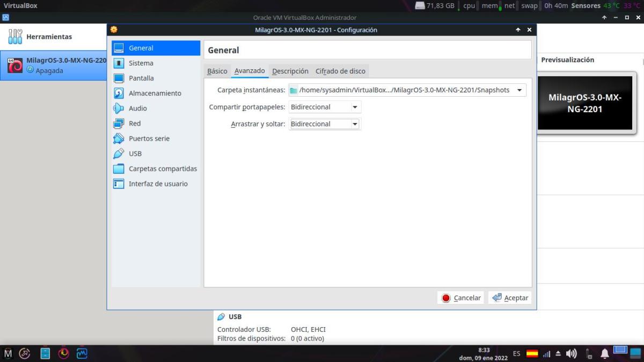Image resolution: width=644 pixels, height=362 pixels.
Task: Open the notifications bell in system tray
Action: tap(605, 353)
